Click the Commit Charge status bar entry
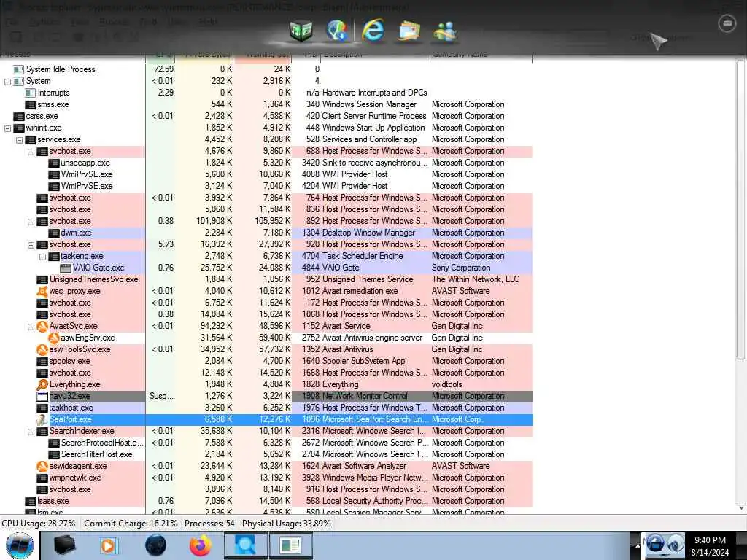Viewport: 747px width, 560px height. coord(131,524)
